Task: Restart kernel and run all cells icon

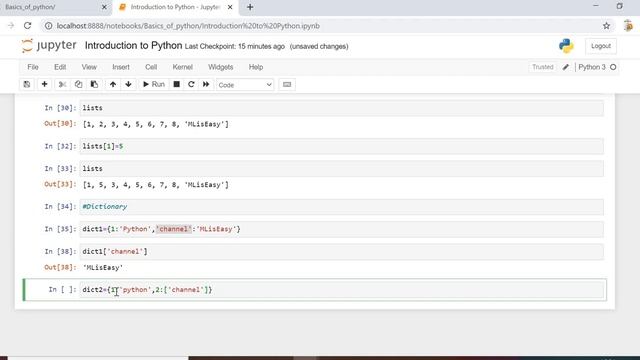Action: pos(206,84)
